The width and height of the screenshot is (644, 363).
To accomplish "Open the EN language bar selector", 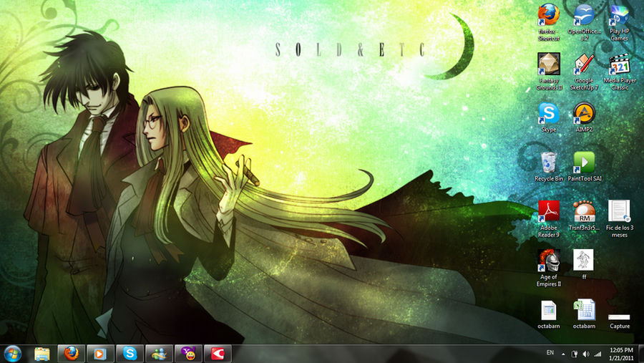I will point(550,353).
